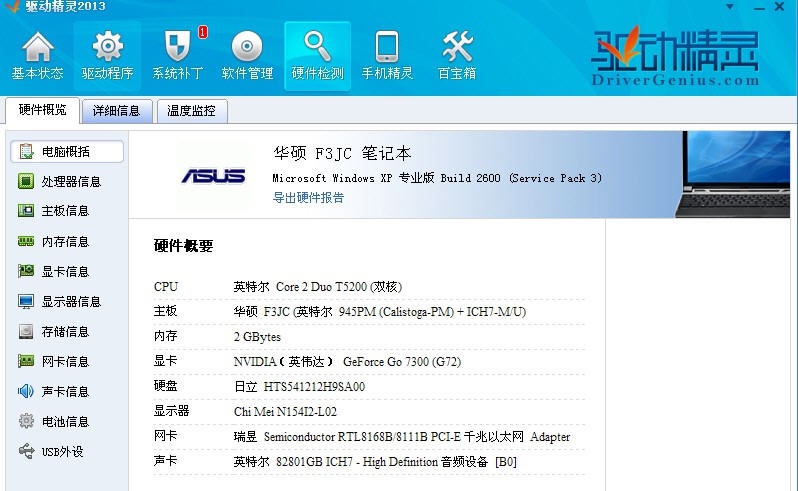Click the Chi Mei N154I2-L02 display value
Image resolution: width=798 pixels, height=491 pixels.
click(285, 412)
